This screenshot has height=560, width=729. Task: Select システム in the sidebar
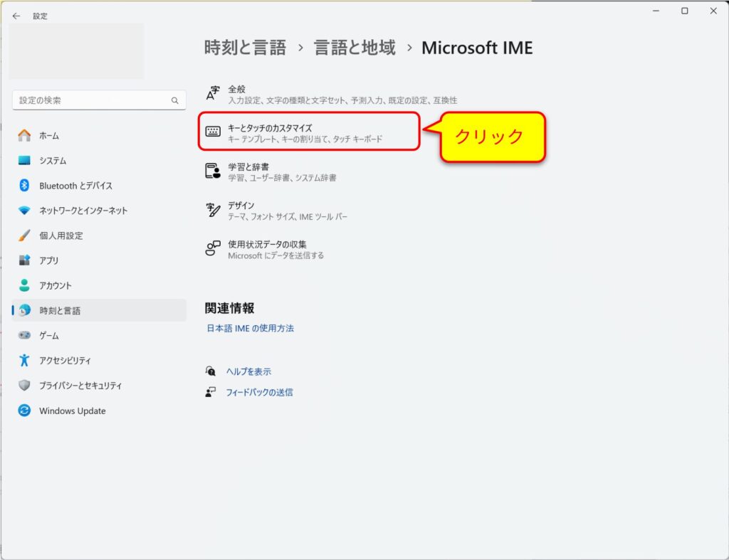click(99, 160)
